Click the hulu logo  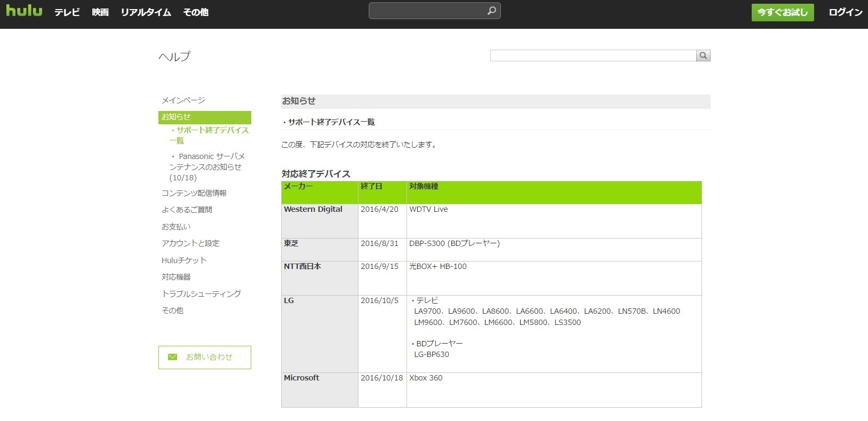point(24,10)
